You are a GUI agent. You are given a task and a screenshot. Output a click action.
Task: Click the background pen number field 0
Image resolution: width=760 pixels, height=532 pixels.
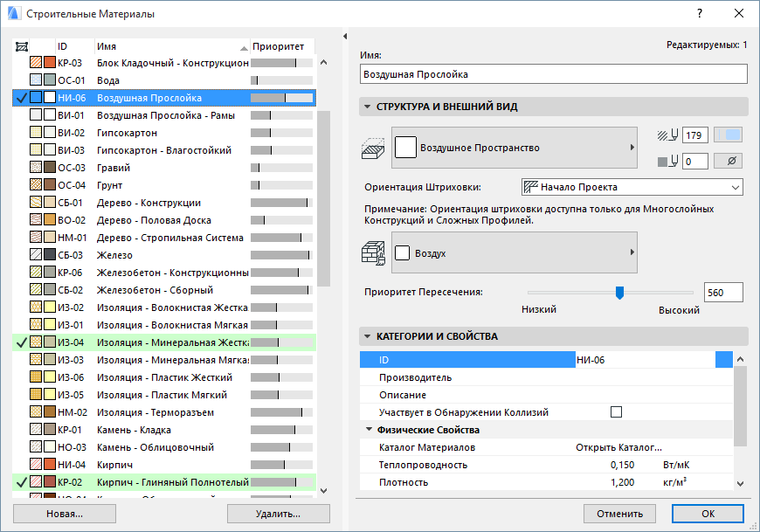click(x=695, y=161)
